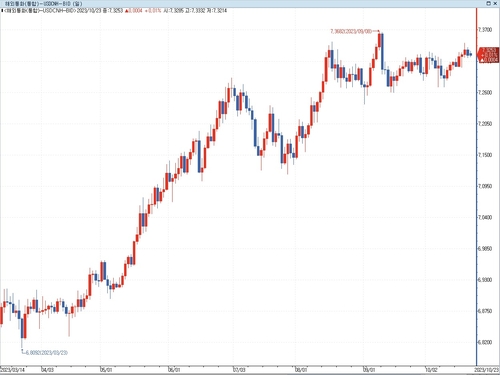Click the red 0.0004 change value in legend
This screenshot has width=500, height=375.
point(134,11)
